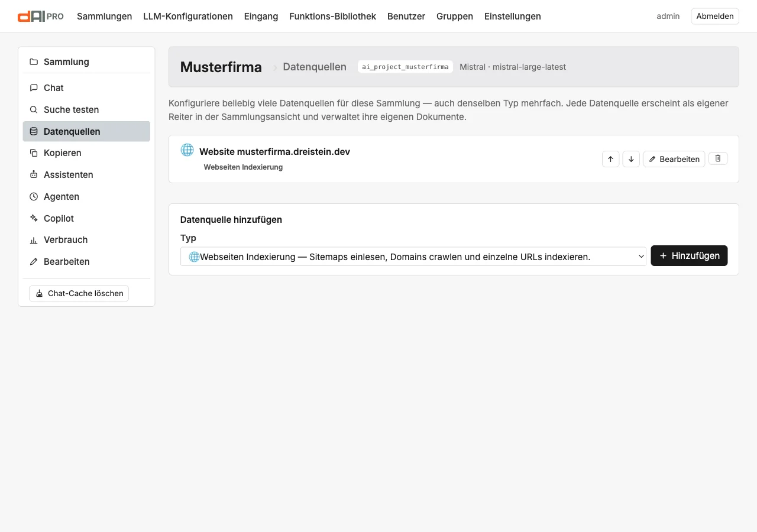Viewport: 757px width, 532px height.
Task: Click Bearbeiten button for Website datasource
Action: pos(674,159)
